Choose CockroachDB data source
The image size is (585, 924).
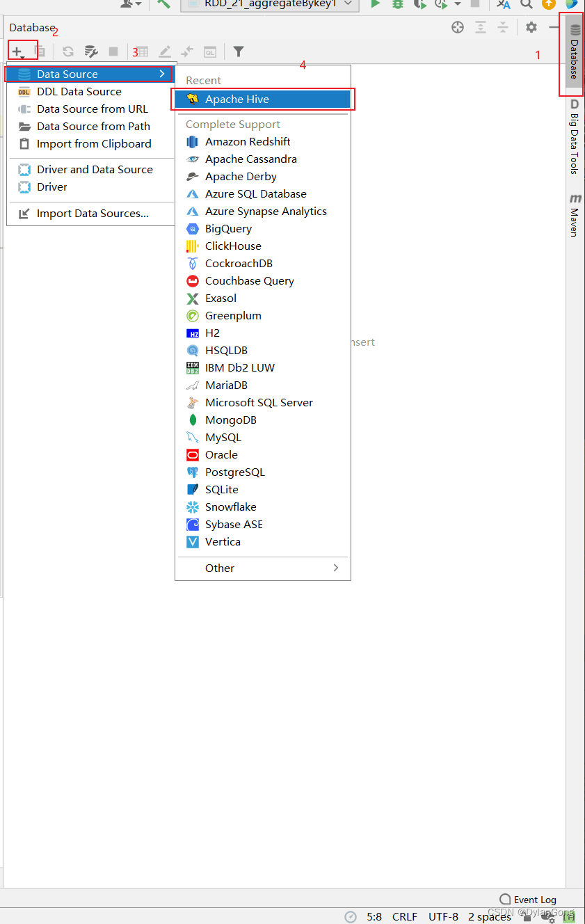point(263,263)
